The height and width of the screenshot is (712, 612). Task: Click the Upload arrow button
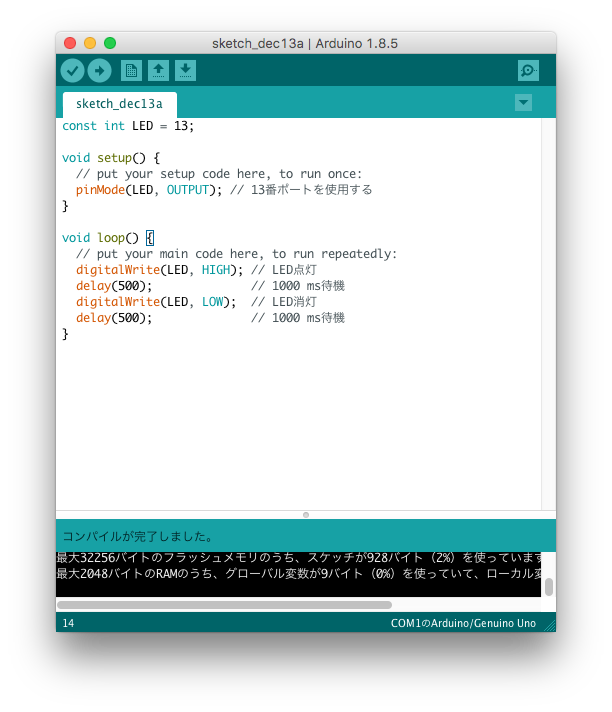pos(99,71)
